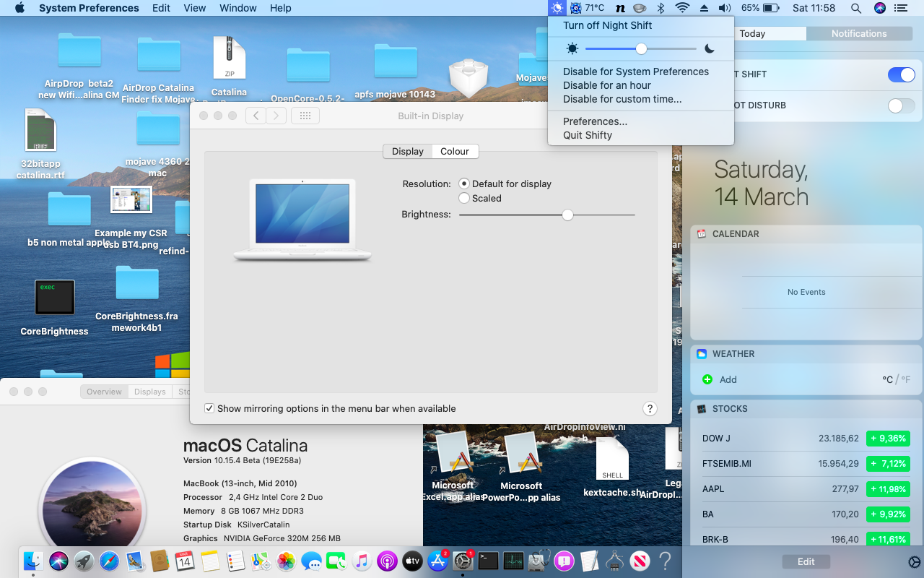Open Messages app in the Dock
The height and width of the screenshot is (578, 924).
point(312,561)
